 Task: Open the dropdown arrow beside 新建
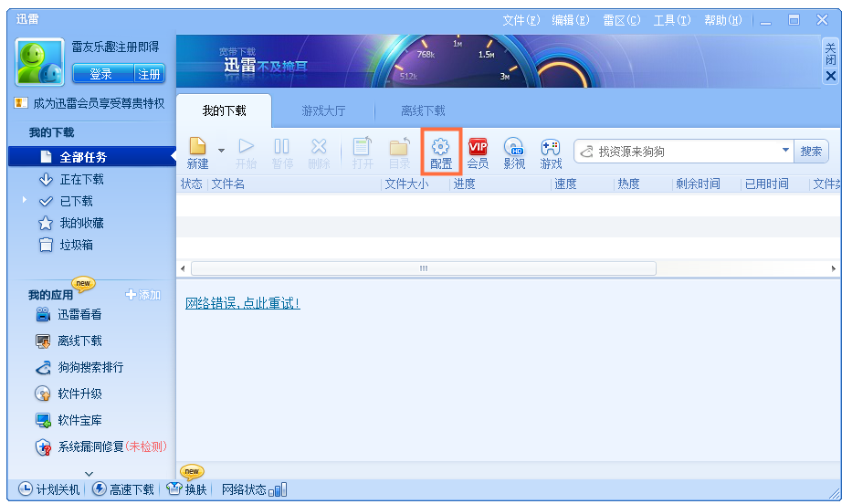(x=221, y=151)
